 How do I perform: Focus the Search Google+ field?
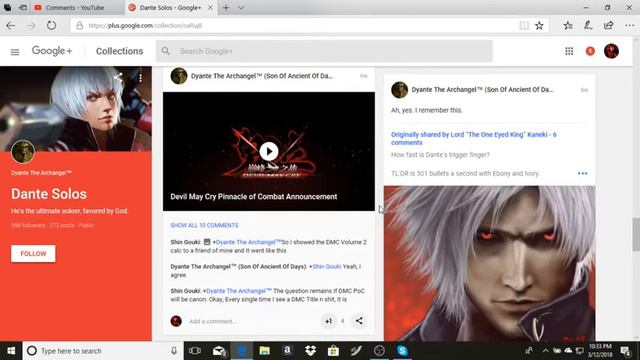[x=324, y=51]
